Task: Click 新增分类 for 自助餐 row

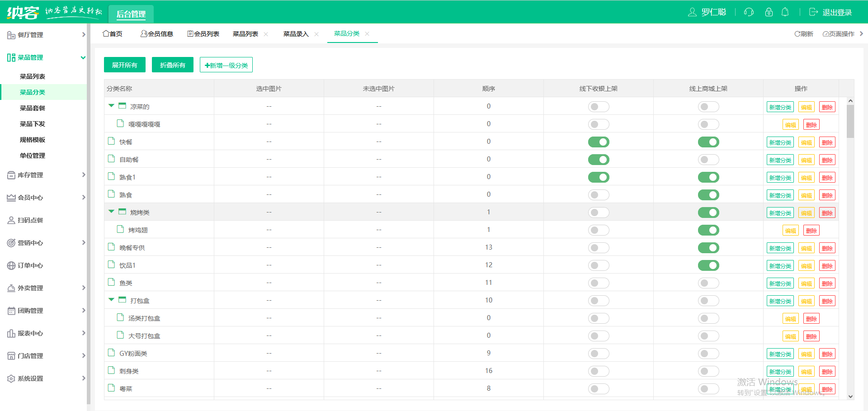Action: tap(780, 160)
